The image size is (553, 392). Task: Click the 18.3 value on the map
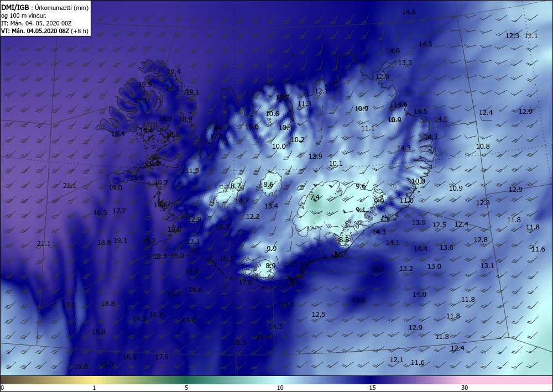[160, 257]
